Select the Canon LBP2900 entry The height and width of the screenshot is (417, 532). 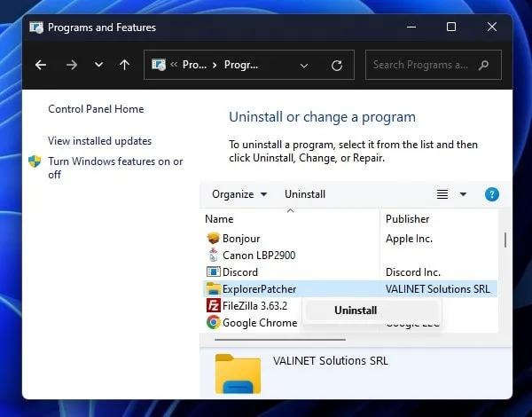(350, 256)
